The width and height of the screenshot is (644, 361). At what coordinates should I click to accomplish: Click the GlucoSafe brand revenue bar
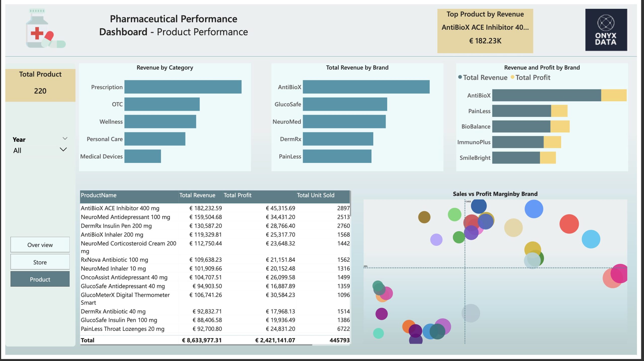[345, 104]
